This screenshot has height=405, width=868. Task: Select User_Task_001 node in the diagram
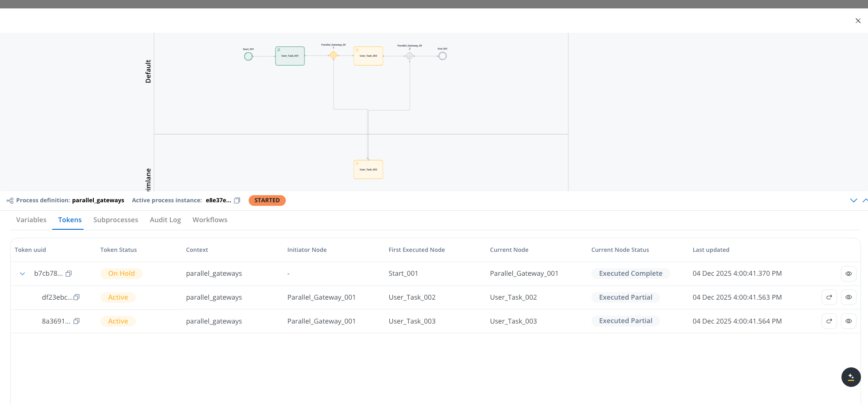tap(290, 56)
